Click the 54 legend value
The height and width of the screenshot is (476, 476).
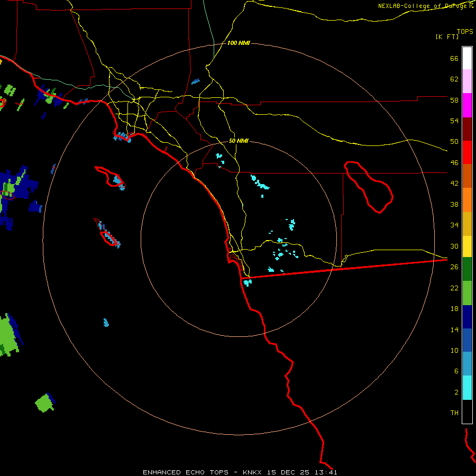pos(454,121)
